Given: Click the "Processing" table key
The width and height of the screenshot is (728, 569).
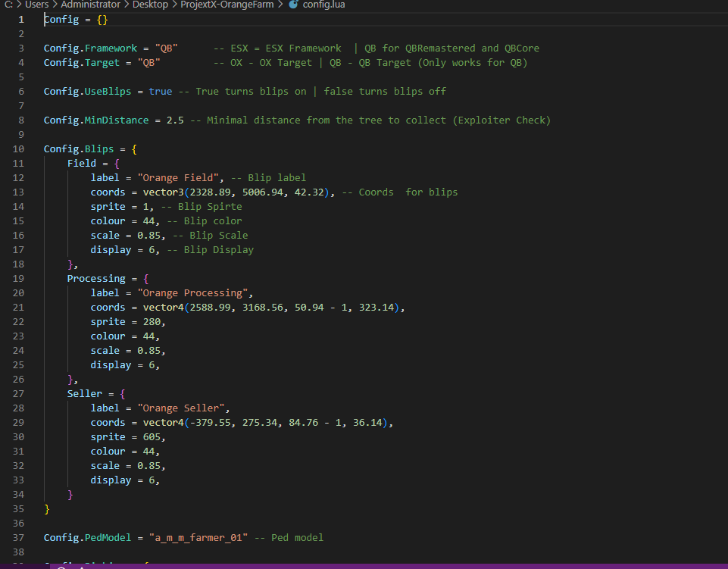Looking at the screenshot, I should point(96,279).
